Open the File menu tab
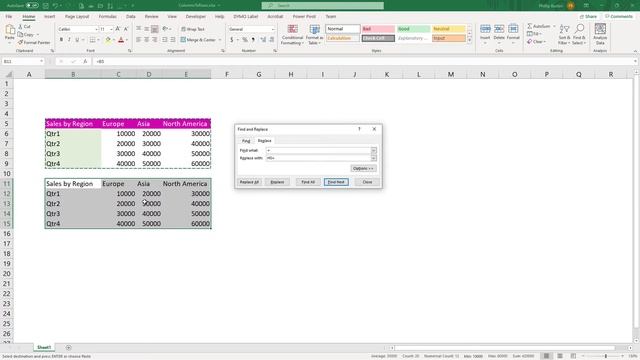This screenshot has height=360, width=640. [9, 17]
